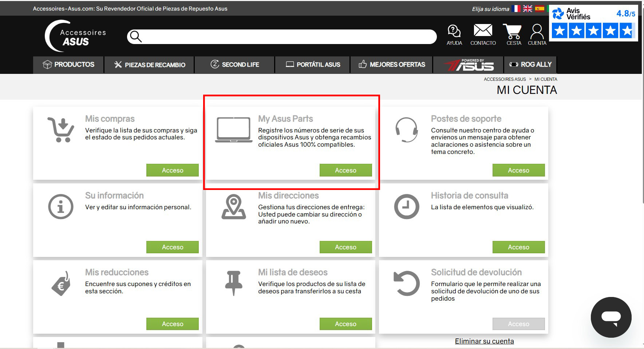Click Acceso under Historia de consulta
Screen dimensions: 644x349
point(519,247)
